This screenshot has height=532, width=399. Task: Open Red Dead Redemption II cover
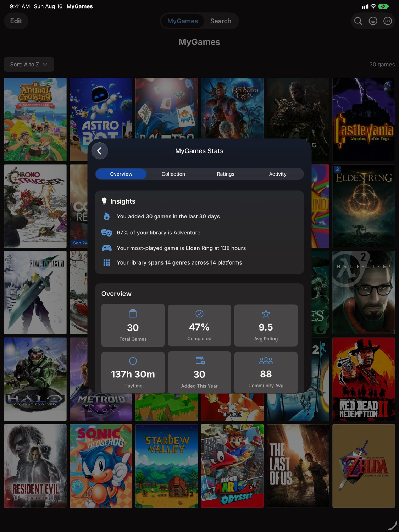(x=364, y=379)
